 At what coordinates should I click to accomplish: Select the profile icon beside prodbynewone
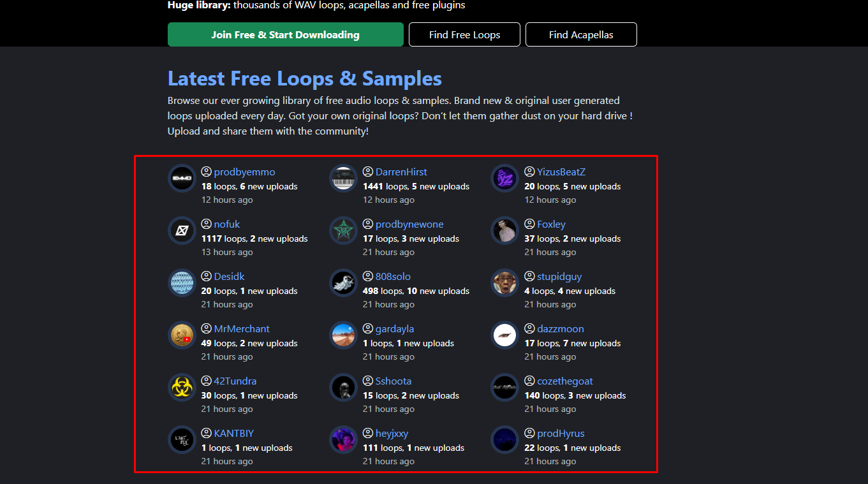[367, 224]
